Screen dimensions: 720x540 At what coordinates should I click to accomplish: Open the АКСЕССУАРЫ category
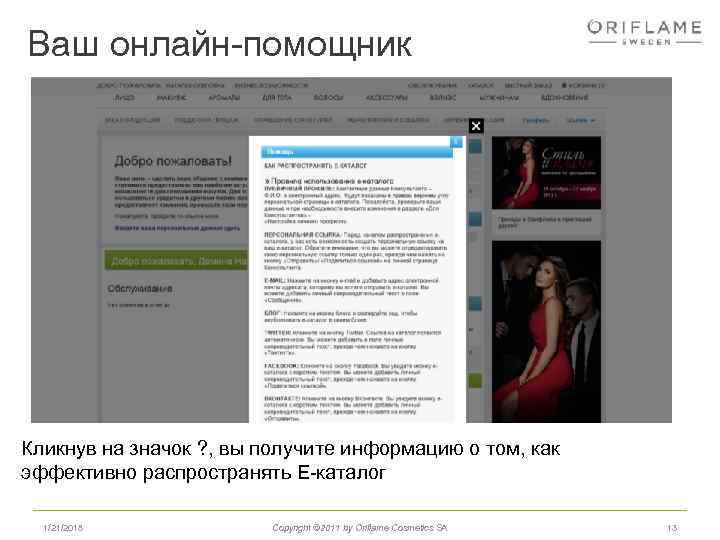(x=387, y=98)
